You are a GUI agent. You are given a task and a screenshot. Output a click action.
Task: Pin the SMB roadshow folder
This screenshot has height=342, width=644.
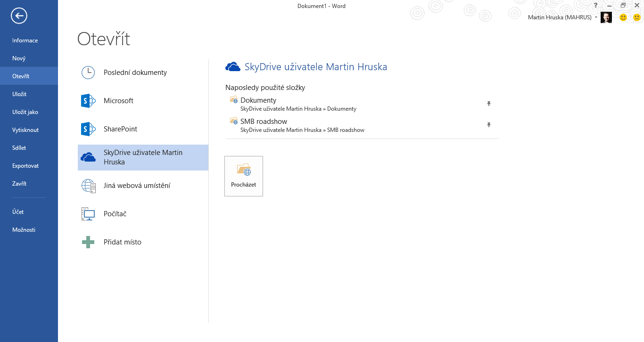tap(489, 125)
